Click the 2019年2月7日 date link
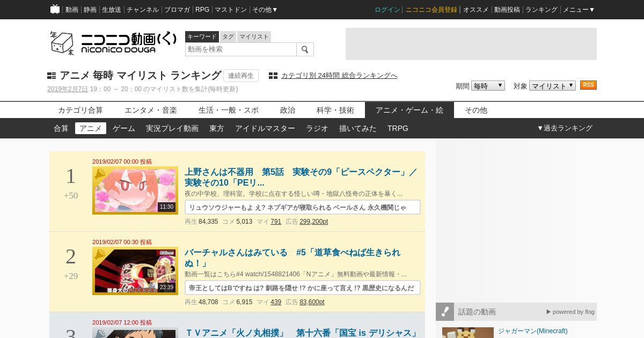Viewport: 644px width, 338px height. click(x=68, y=89)
